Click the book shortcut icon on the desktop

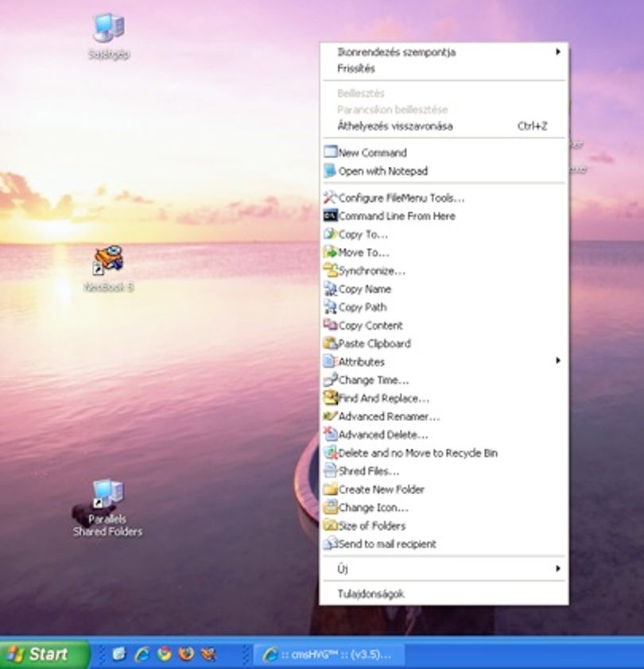pos(108,268)
